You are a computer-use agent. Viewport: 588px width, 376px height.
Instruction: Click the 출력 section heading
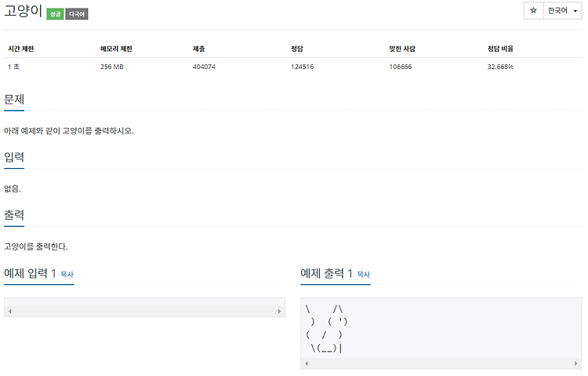(14, 215)
